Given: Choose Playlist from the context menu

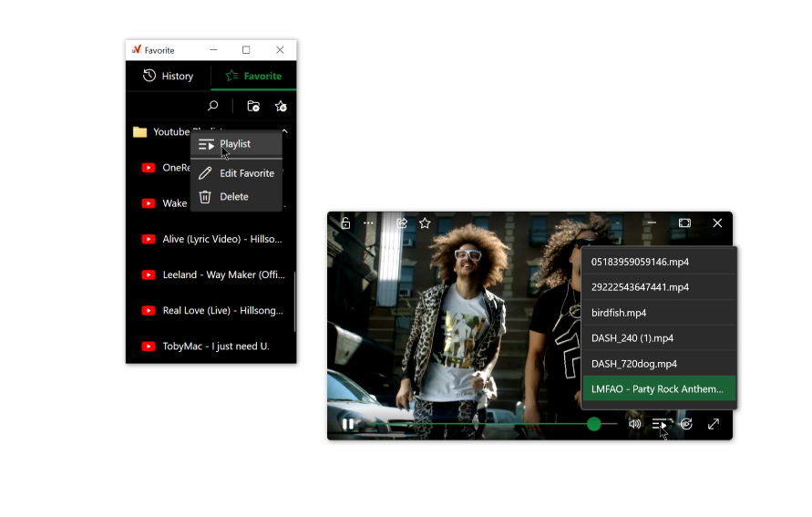Looking at the screenshot, I should [x=236, y=144].
